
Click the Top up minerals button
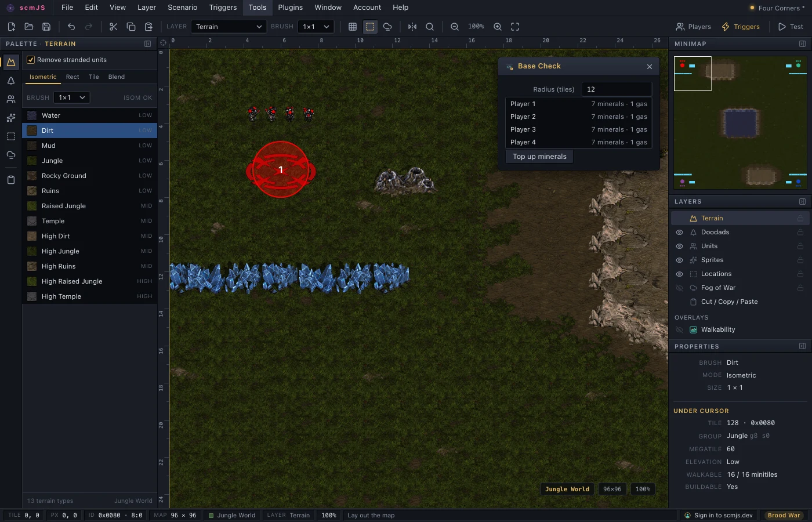tap(539, 157)
